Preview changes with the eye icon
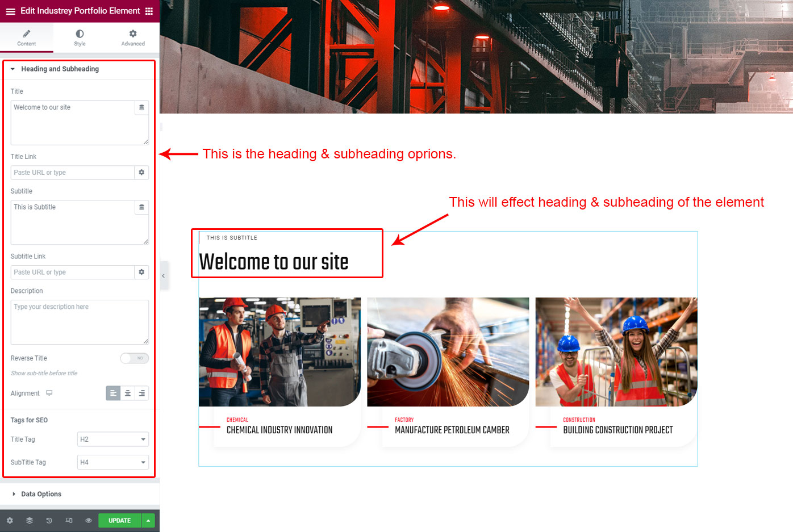This screenshot has width=793, height=532. (x=89, y=521)
